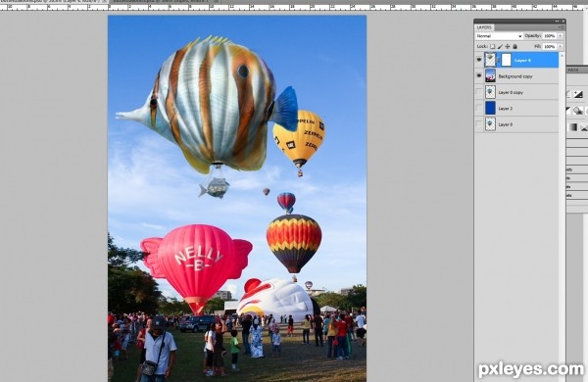Select the layer mask thumbnail of Layer 4
Screen dimensions: 588x382
(507, 60)
